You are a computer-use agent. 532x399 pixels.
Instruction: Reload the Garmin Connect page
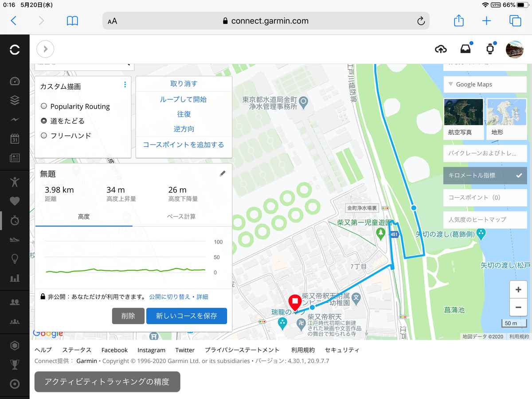coord(421,21)
